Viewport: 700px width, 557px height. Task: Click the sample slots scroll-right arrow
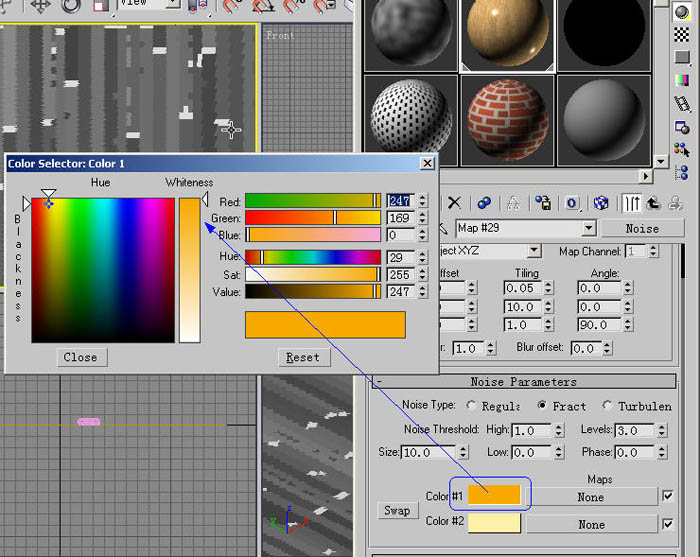pos(646,176)
